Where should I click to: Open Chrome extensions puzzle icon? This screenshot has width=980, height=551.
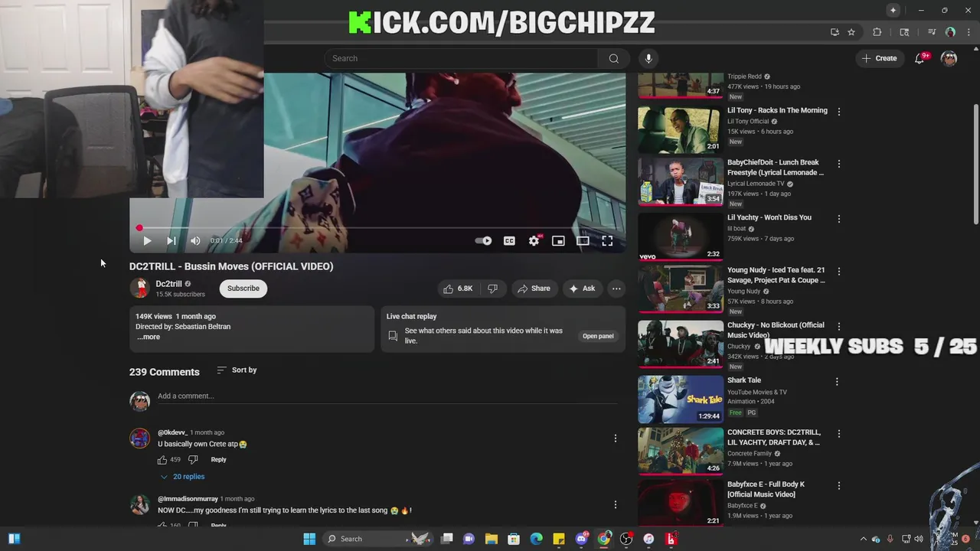tap(877, 32)
